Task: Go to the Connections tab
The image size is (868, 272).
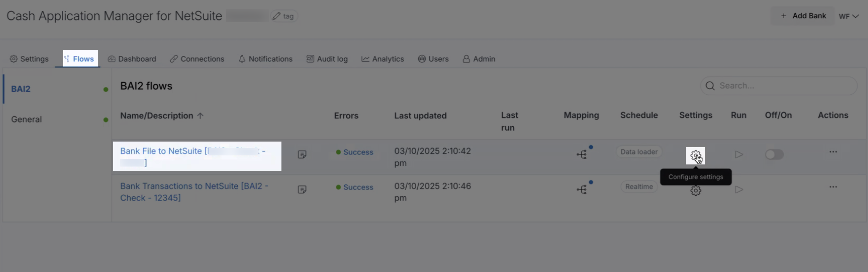Action: pyautogui.click(x=197, y=59)
